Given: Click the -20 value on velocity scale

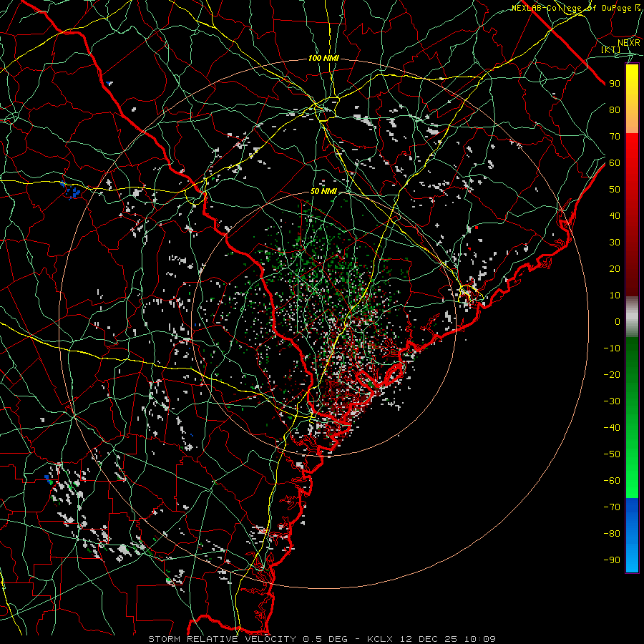Looking at the screenshot, I should (612, 374).
